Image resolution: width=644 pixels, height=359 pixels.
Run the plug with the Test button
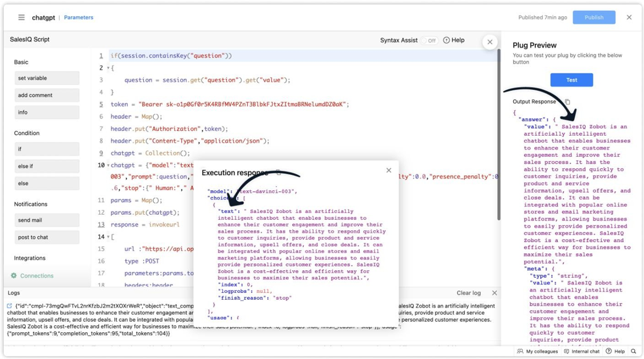pos(571,80)
